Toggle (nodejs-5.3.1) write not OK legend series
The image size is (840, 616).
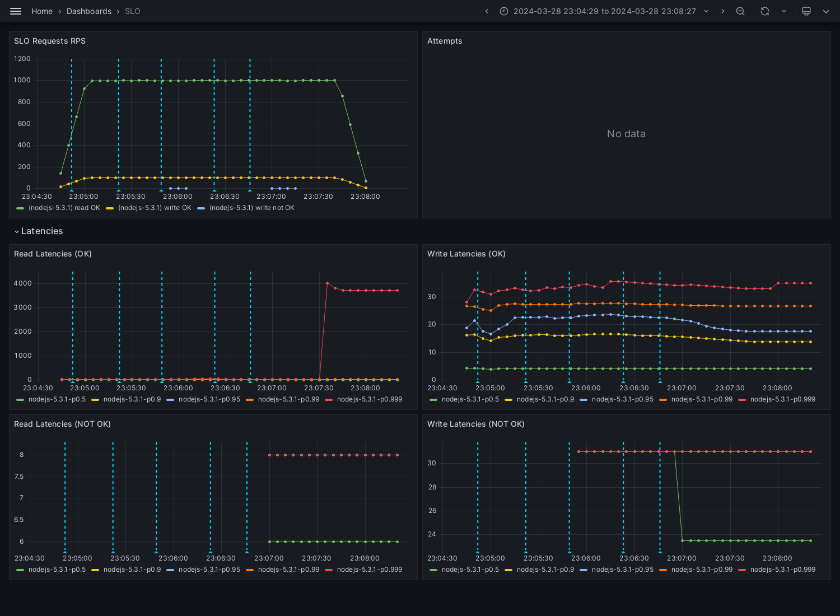pyautogui.click(x=252, y=208)
